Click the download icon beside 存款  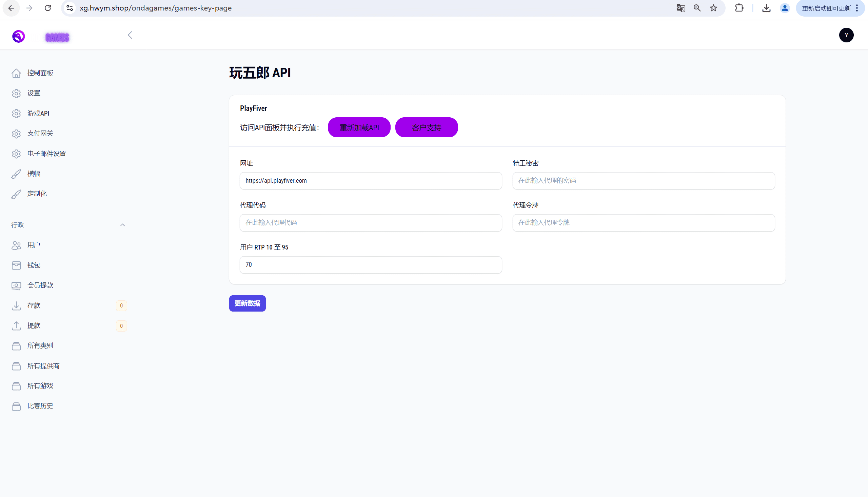coord(16,305)
